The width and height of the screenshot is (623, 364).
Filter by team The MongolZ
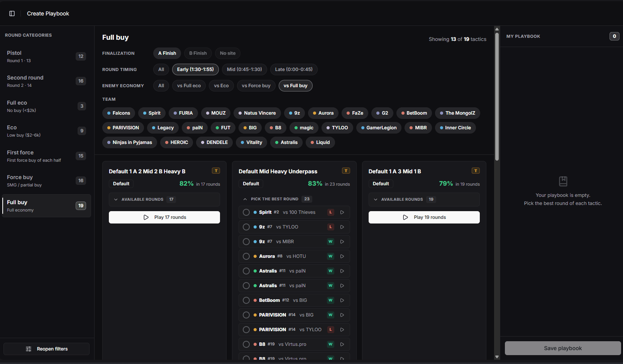[x=457, y=113]
